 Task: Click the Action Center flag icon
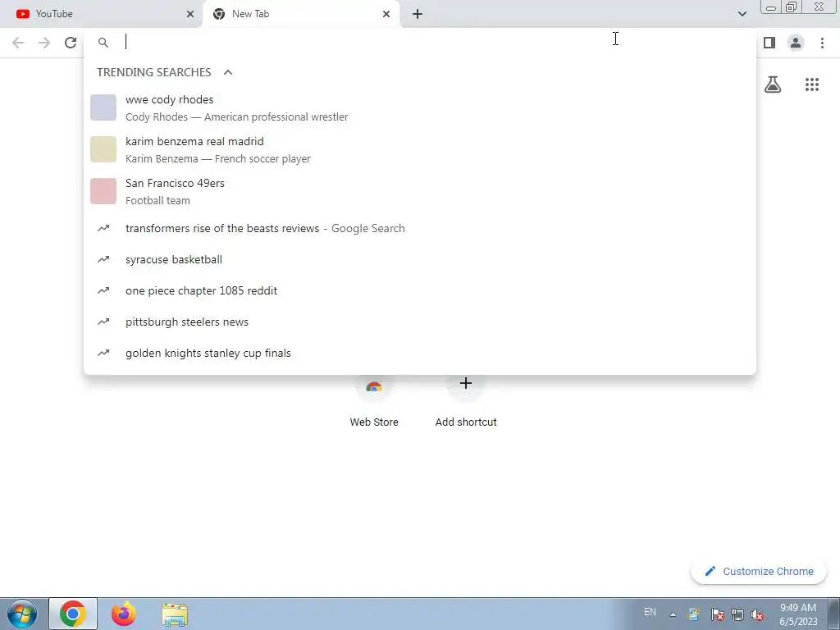[x=717, y=614]
